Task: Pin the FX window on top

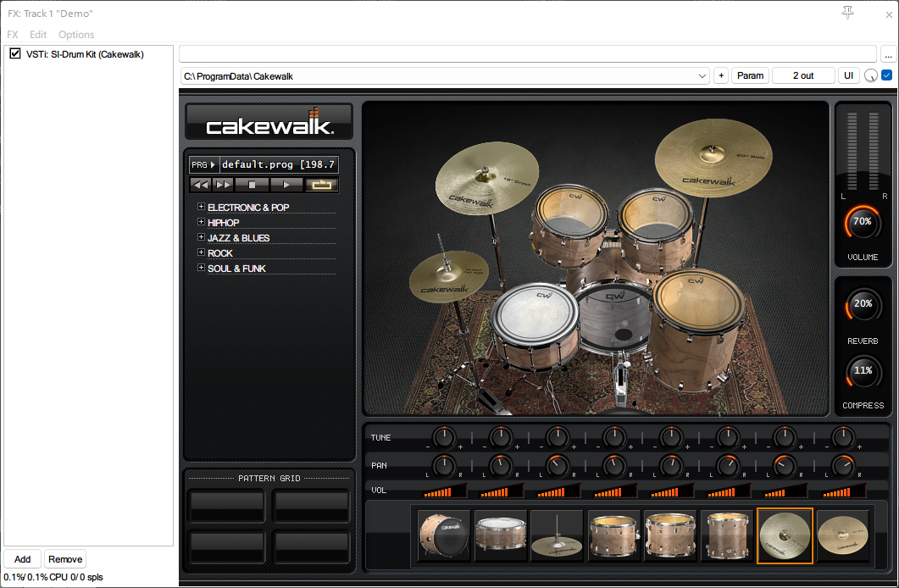Action: coord(847,13)
